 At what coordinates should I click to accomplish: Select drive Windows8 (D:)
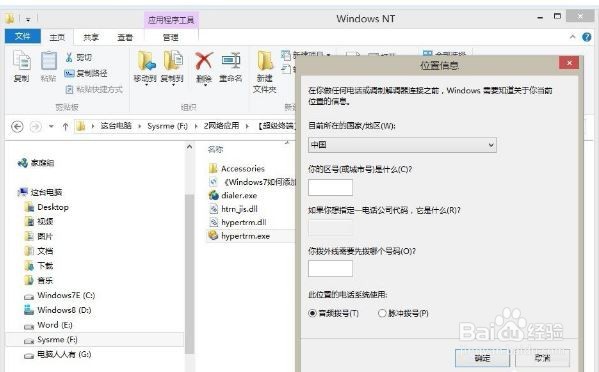(58, 310)
